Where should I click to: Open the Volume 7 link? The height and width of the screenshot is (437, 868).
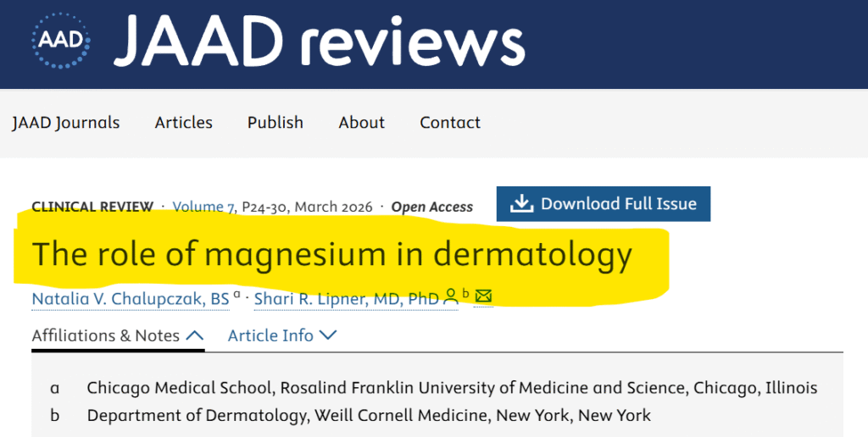click(x=204, y=207)
